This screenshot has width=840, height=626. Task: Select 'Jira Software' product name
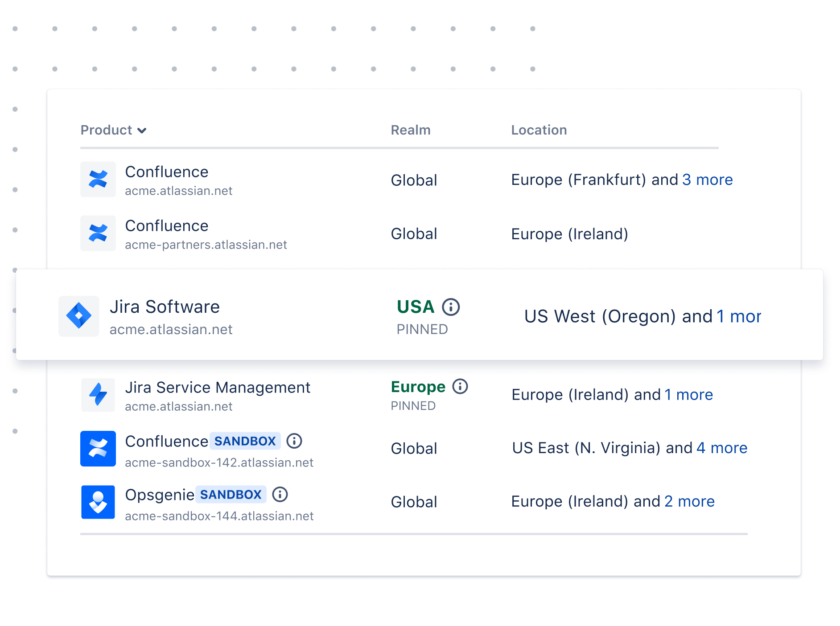coord(165,307)
